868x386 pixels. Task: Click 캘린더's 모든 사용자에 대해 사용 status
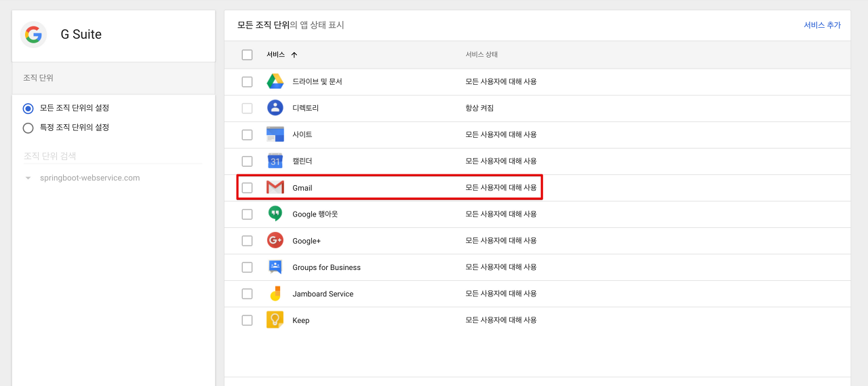click(x=501, y=161)
